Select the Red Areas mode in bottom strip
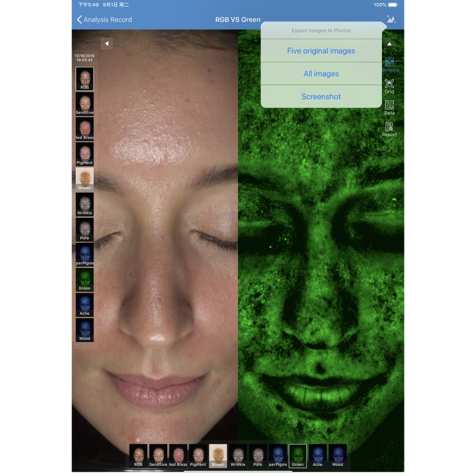The height and width of the screenshot is (476, 476). 178,455
